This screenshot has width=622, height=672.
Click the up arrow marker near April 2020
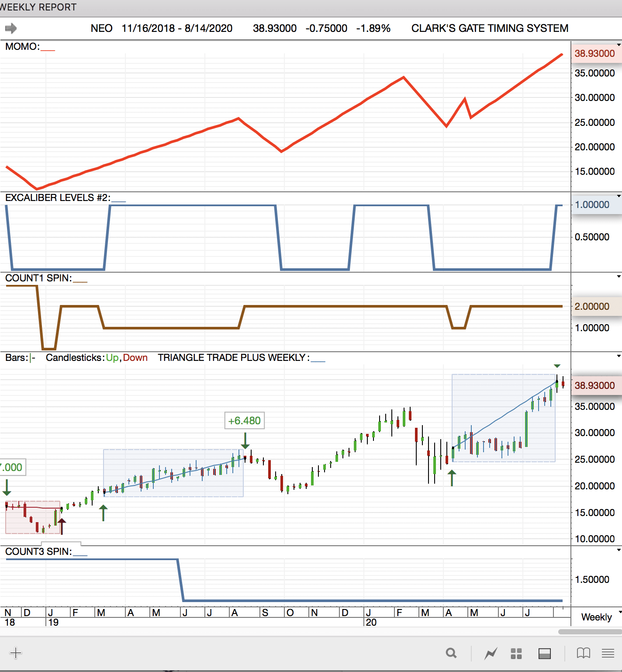[x=452, y=478]
